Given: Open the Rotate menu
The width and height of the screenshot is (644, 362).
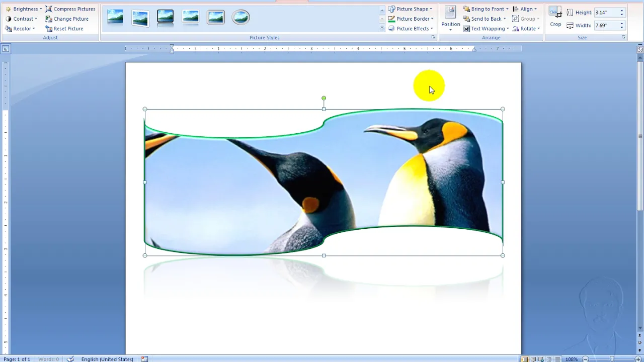Looking at the screenshot, I should 526,29.
